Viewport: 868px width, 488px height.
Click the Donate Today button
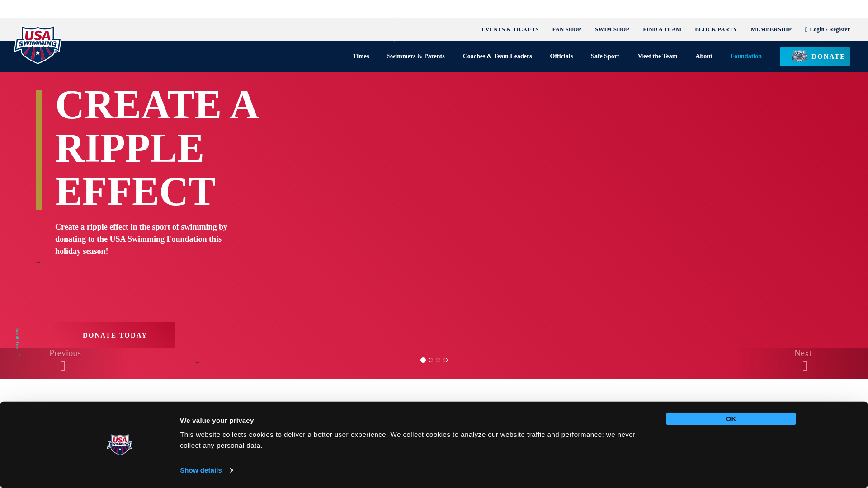point(115,335)
